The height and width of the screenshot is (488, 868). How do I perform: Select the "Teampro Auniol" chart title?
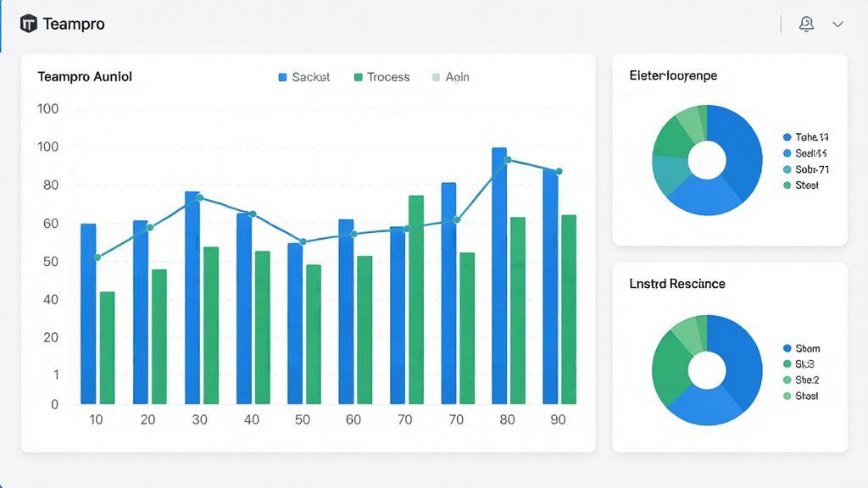pyautogui.click(x=85, y=76)
